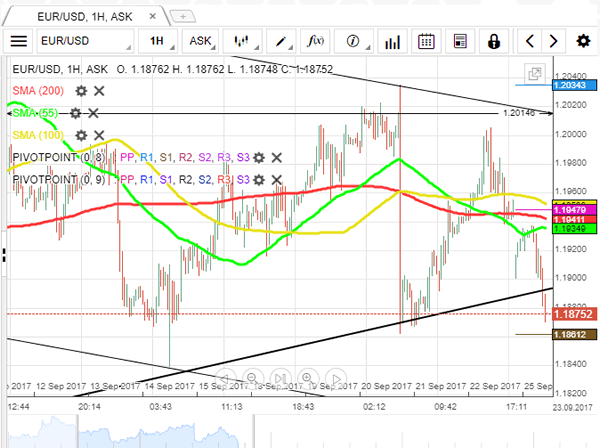Remove the SMA (100) indicator
The height and width of the screenshot is (448, 600).
click(97, 135)
